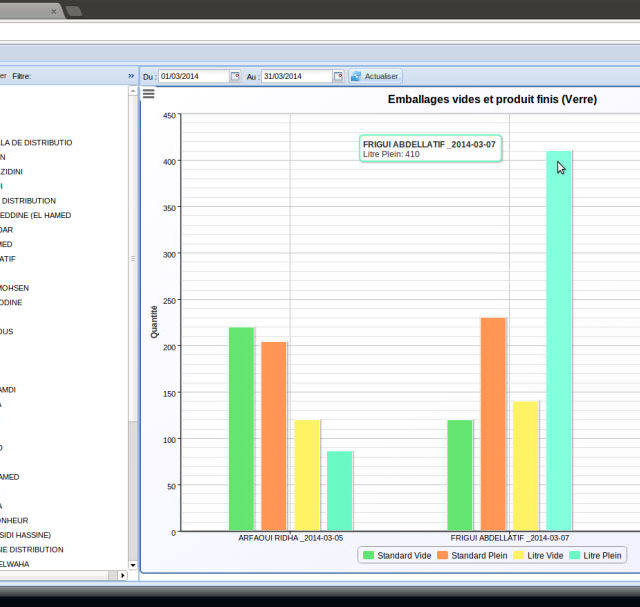This screenshot has height=607, width=640.
Task: Click the Du start date field
Action: [194, 76]
